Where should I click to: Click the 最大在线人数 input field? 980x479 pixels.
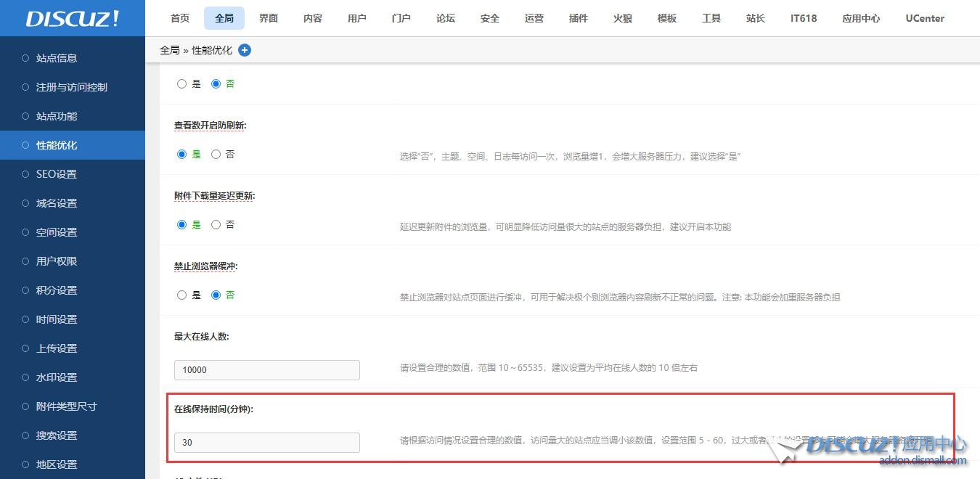266,370
